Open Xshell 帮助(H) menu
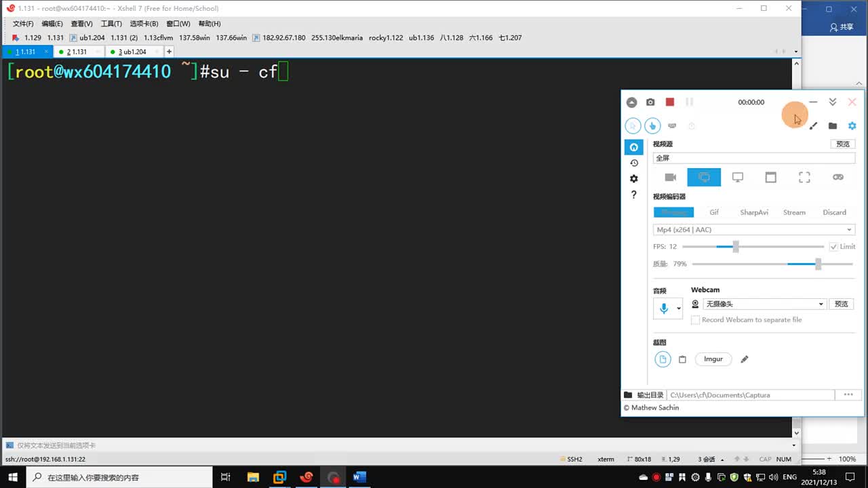 pos(210,24)
